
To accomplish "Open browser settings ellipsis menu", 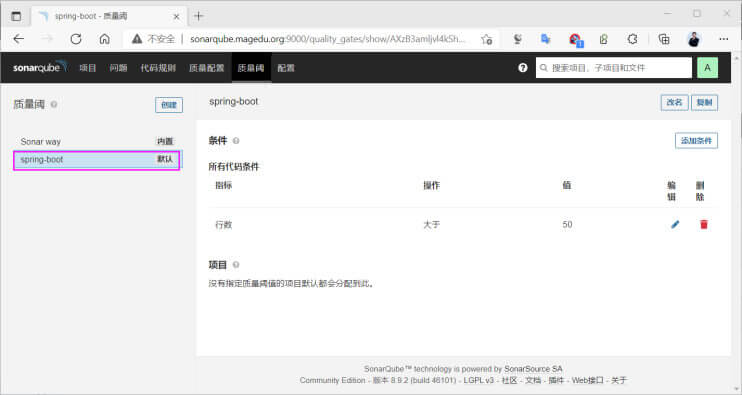I will point(724,39).
